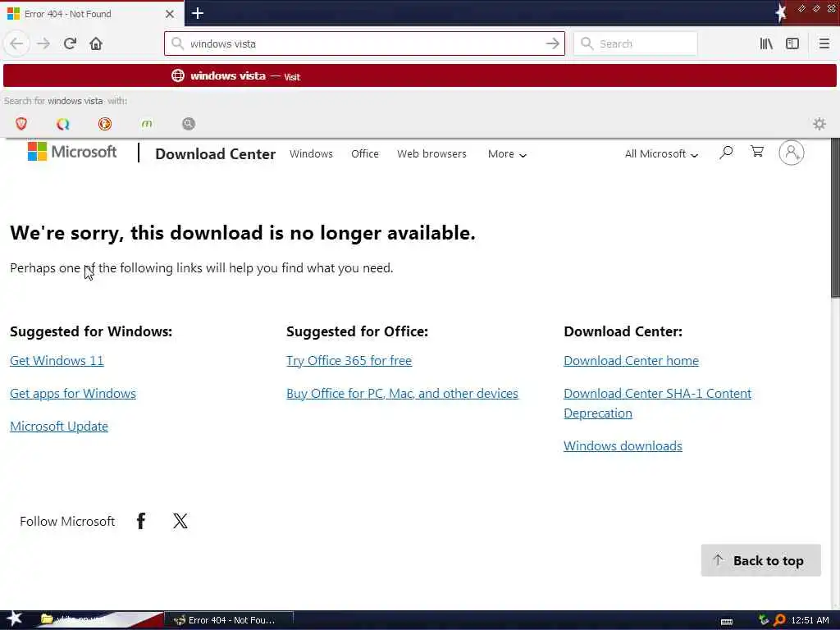The image size is (840, 630).
Task: Open the shopping cart icon
Action: click(757, 152)
